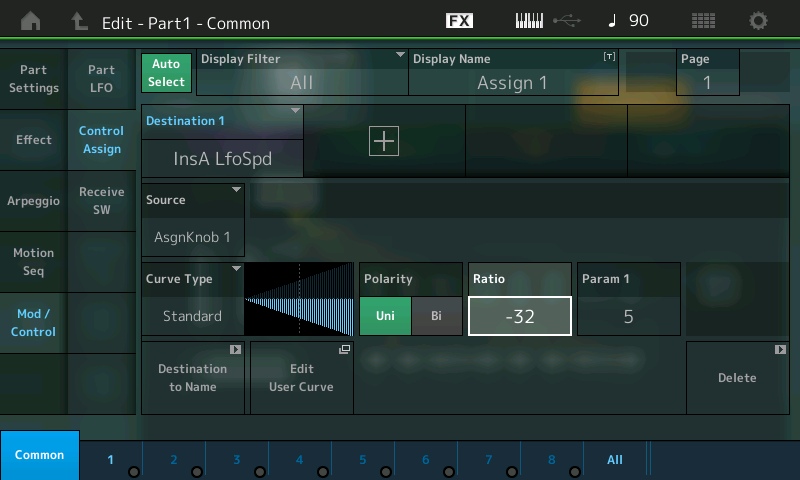Toggle the Auto Select button
The height and width of the screenshot is (480, 800).
click(166, 73)
